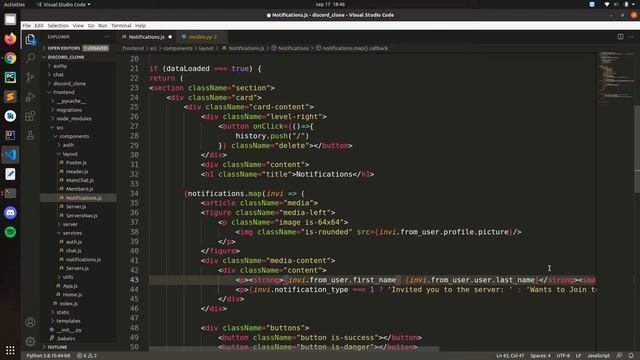Open the Source Control view
The image size is (640, 360).
point(30,77)
